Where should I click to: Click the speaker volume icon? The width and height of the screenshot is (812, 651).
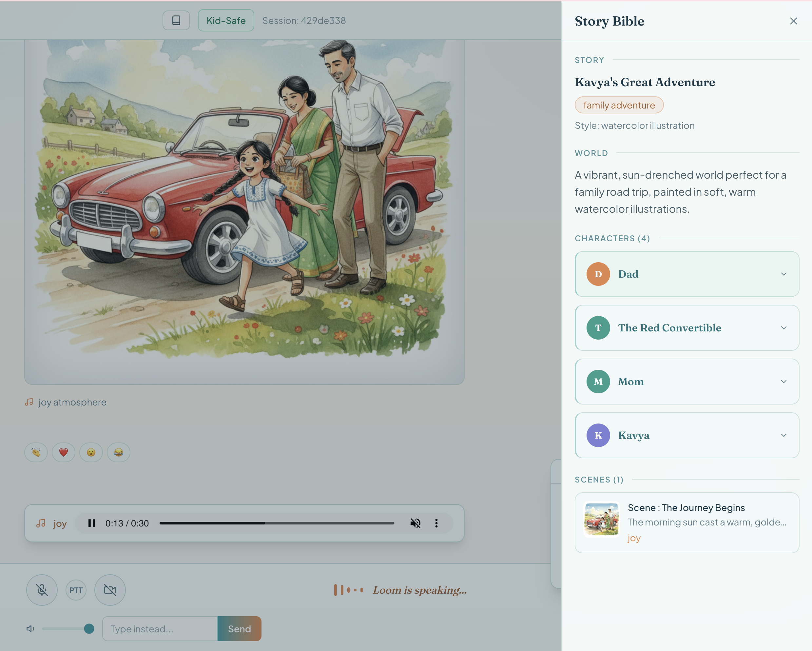pyautogui.click(x=30, y=628)
